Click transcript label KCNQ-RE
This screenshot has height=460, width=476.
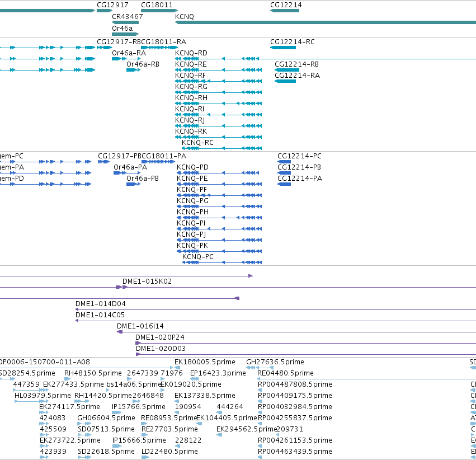191,64
